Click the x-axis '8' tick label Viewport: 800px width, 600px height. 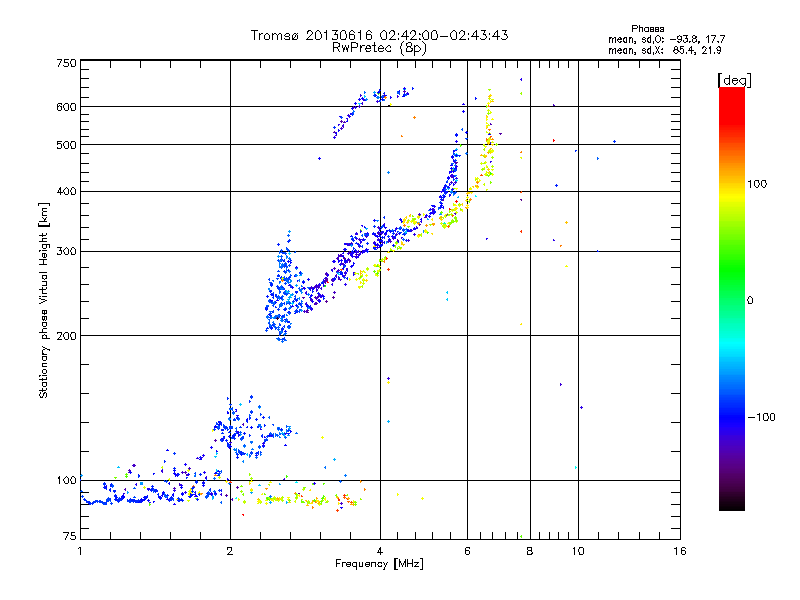click(530, 551)
